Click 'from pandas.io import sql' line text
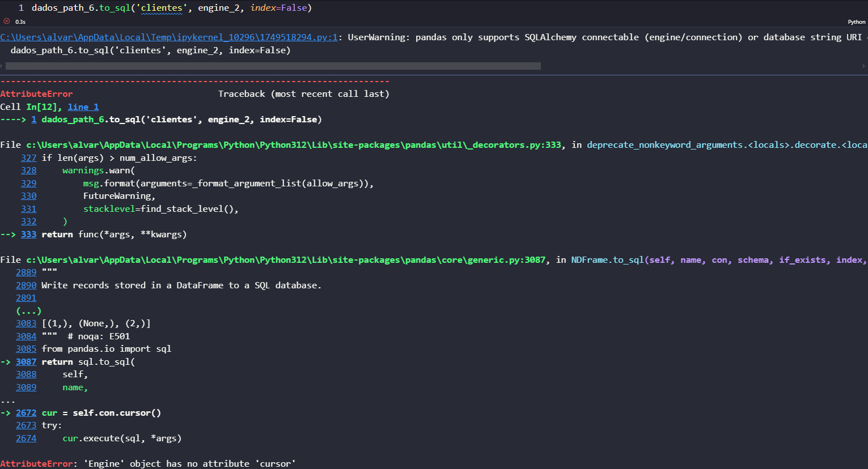Screen dimensions: 868x469 click(x=107, y=349)
